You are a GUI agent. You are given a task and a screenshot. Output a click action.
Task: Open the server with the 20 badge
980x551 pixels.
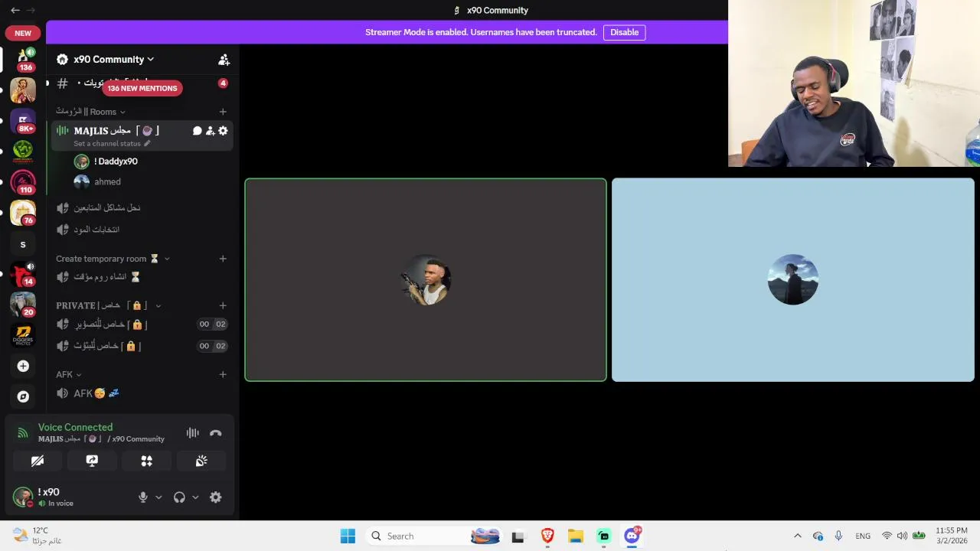pos(23,305)
